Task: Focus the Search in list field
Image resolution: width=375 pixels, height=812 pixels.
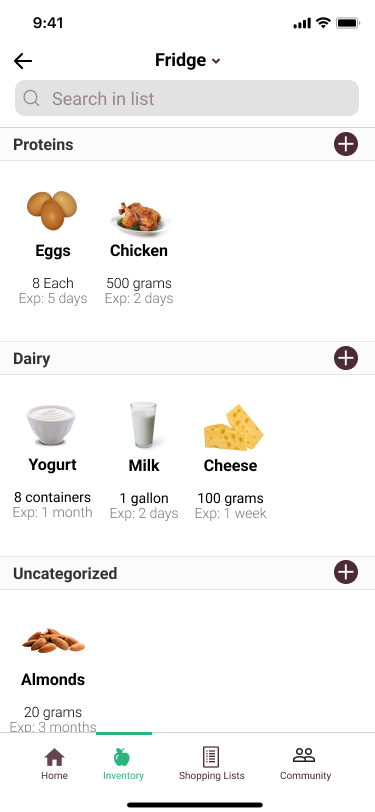Action: (187, 98)
